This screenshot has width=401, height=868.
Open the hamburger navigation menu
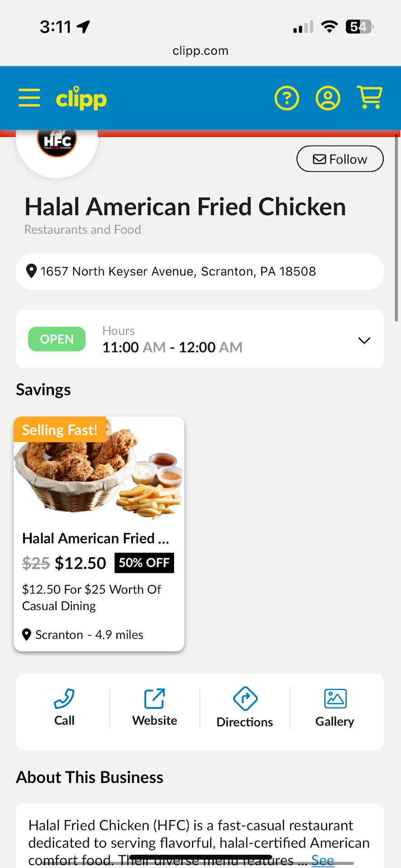click(x=29, y=98)
